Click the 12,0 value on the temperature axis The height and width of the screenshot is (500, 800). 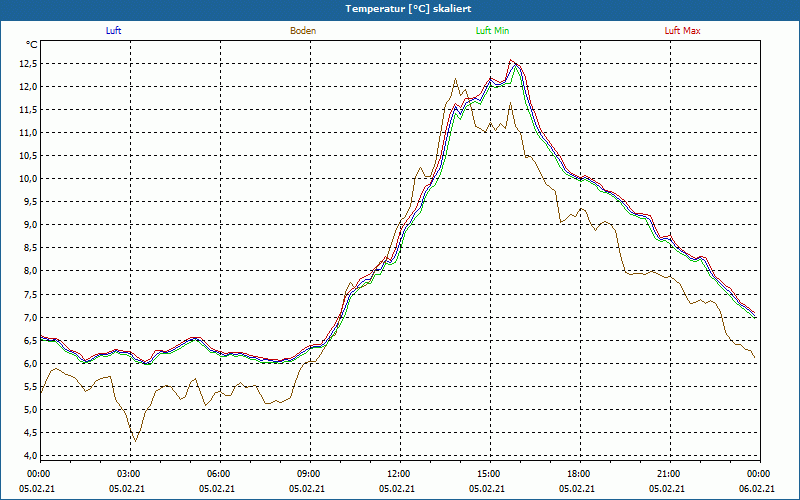coord(28,87)
